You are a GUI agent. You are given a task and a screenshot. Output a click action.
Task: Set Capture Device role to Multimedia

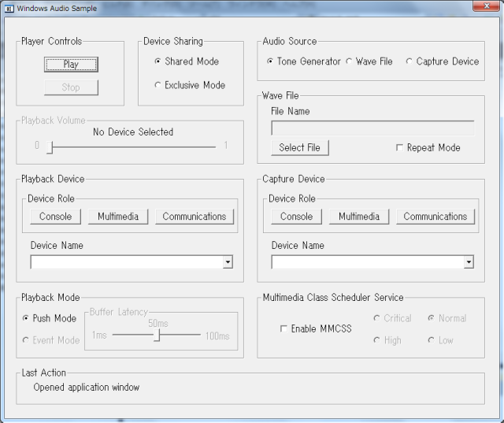359,217
